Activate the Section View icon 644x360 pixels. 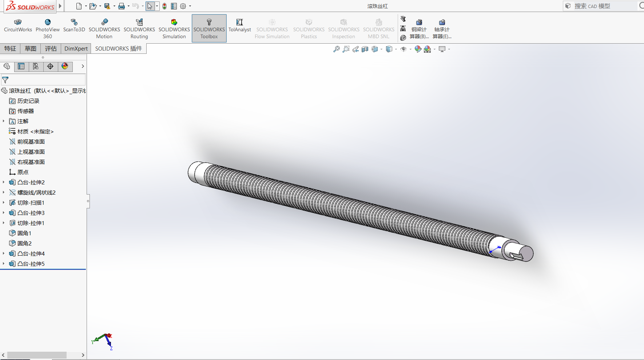click(365, 49)
